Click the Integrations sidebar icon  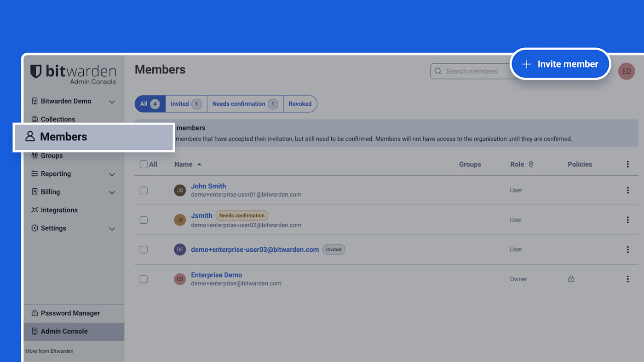tap(35, 210)
